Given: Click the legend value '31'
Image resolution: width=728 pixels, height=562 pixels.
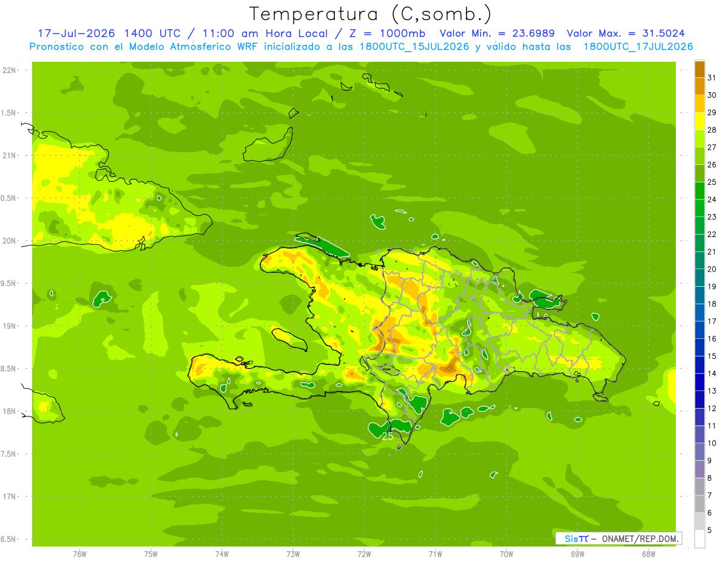Looking at the screenshot, I should coord(712,78).
